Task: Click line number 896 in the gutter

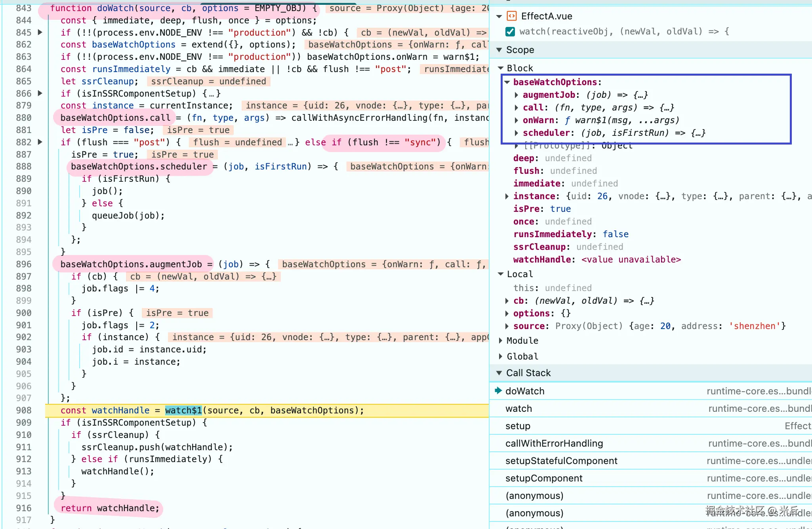Action: (x=24, y=264)
